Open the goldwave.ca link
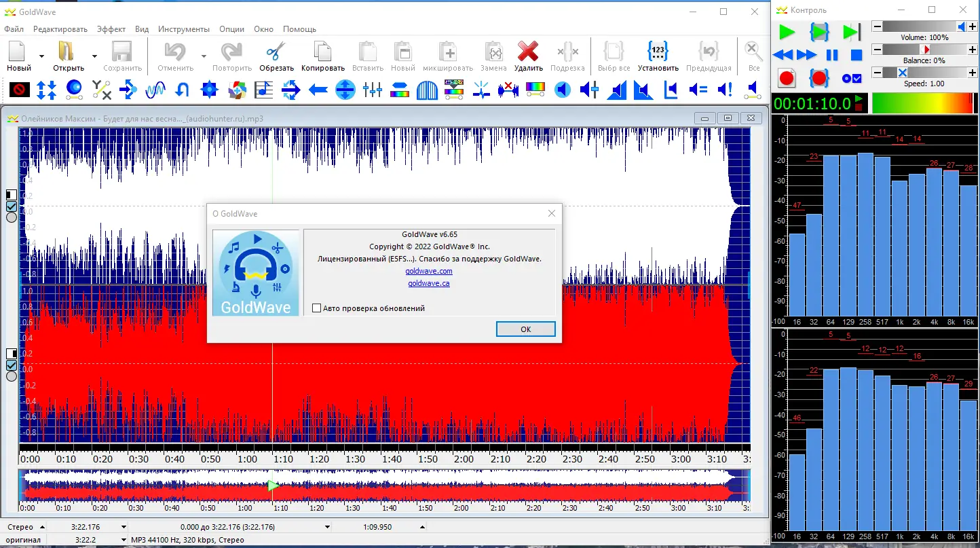 [429, 283]
